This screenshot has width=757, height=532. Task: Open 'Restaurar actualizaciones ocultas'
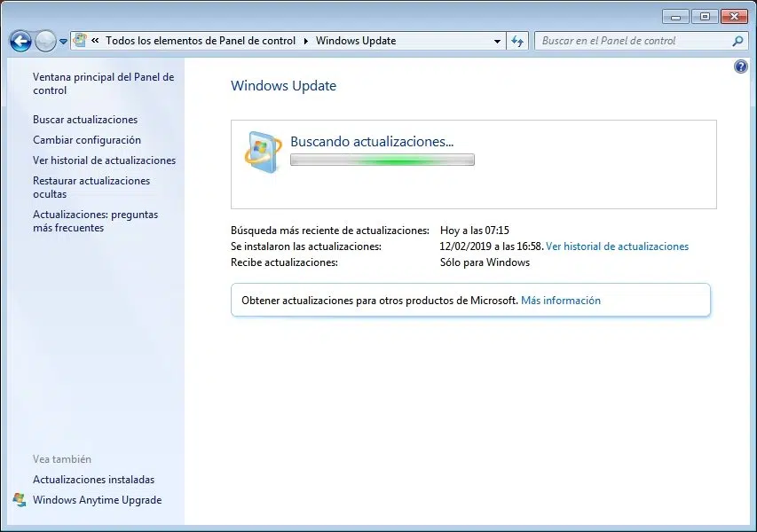point(91,187)
